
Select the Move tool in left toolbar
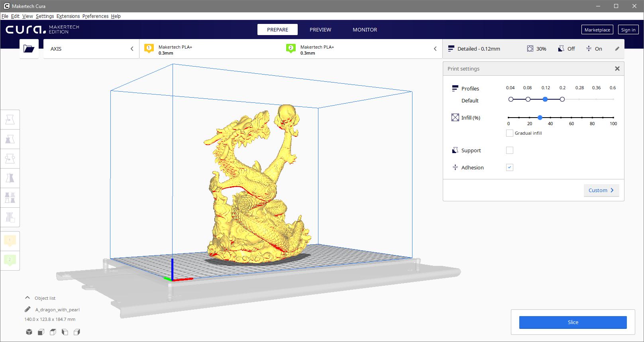(10, 120)
